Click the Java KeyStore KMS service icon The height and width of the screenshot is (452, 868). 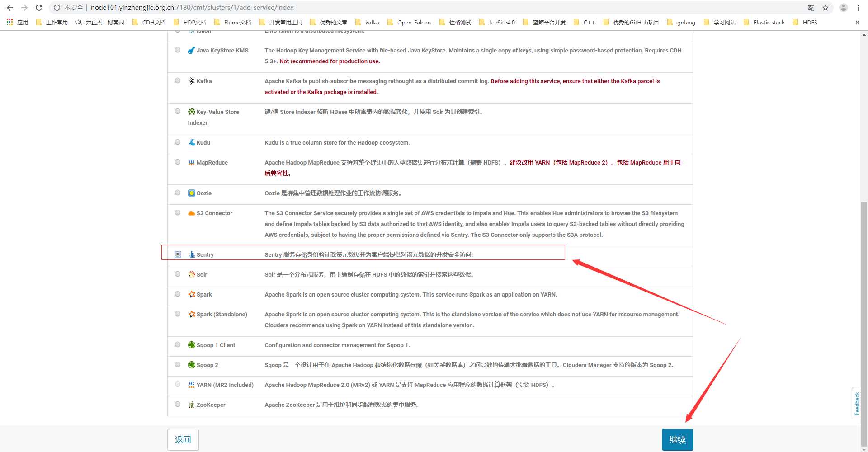pos(192,50)
